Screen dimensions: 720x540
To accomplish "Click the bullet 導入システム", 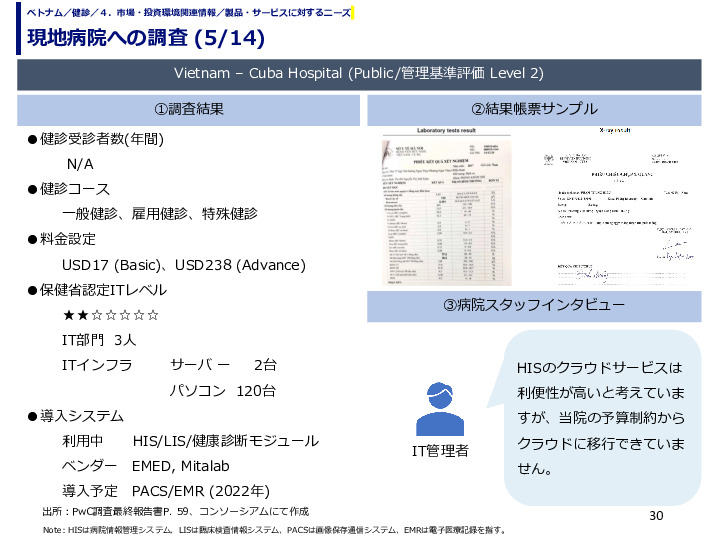I will click(76, 416).
